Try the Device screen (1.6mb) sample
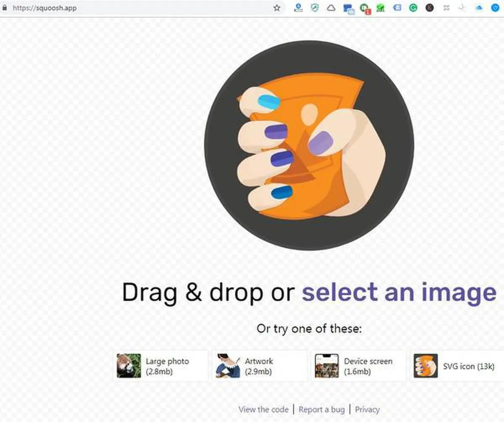504x422 pixels. [x=360, y=366]
